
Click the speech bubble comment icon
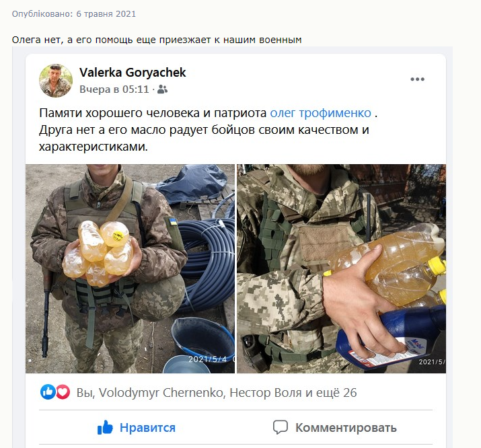click(281, 427)
